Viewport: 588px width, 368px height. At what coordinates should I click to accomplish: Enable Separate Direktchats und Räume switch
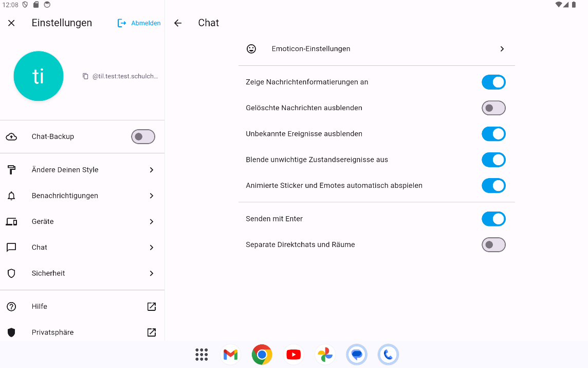[493, 245]
